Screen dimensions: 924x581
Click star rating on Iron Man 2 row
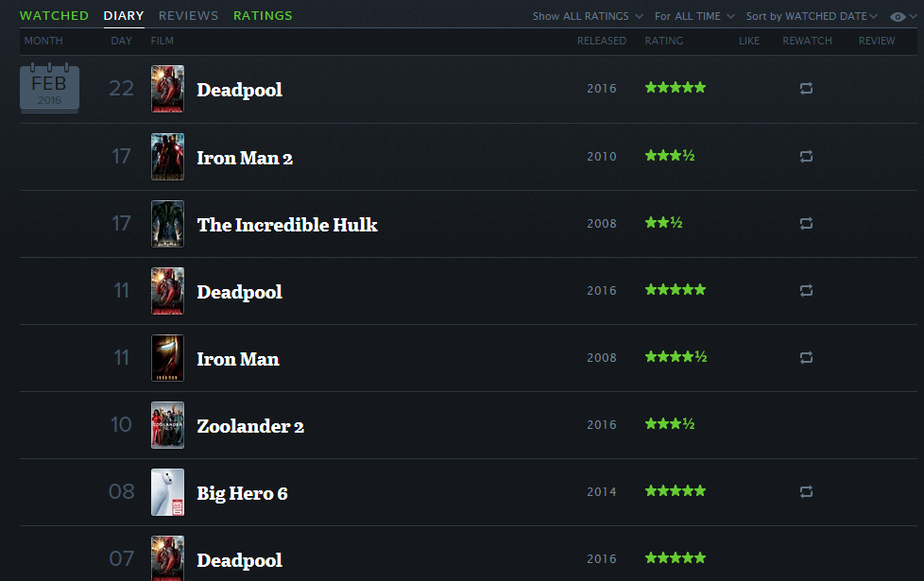pyautogui.click(x=670, y=156)
